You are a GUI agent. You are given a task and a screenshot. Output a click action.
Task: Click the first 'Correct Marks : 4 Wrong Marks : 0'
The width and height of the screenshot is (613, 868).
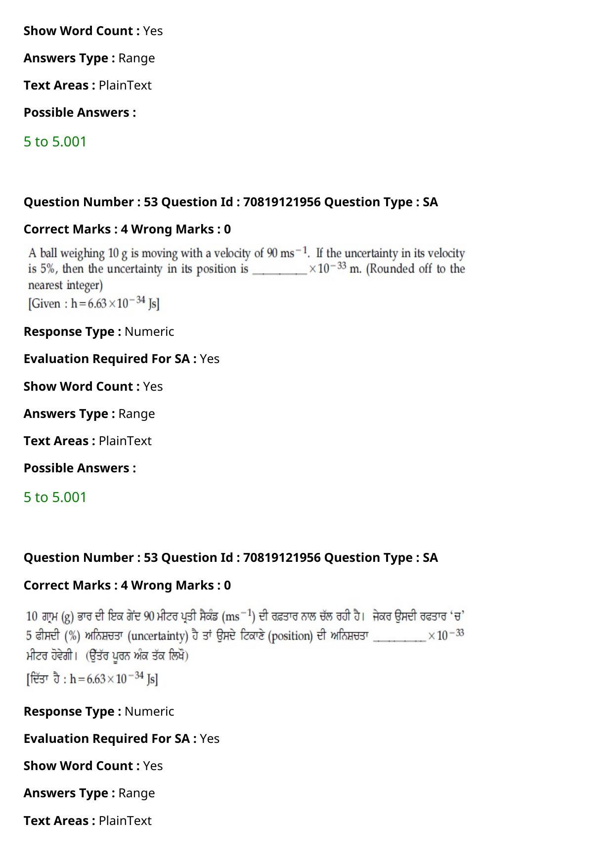click(127, 229)
